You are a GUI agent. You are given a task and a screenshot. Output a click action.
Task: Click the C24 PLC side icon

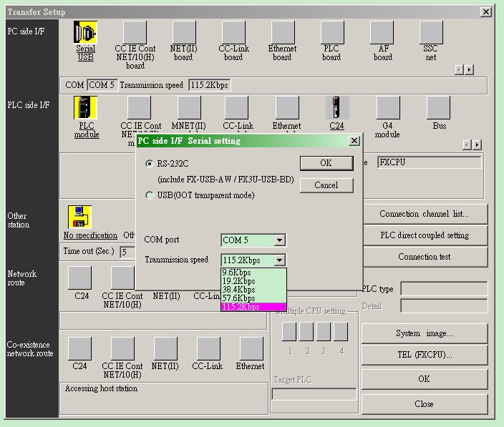pyautogui.click(x=336, y=108)
